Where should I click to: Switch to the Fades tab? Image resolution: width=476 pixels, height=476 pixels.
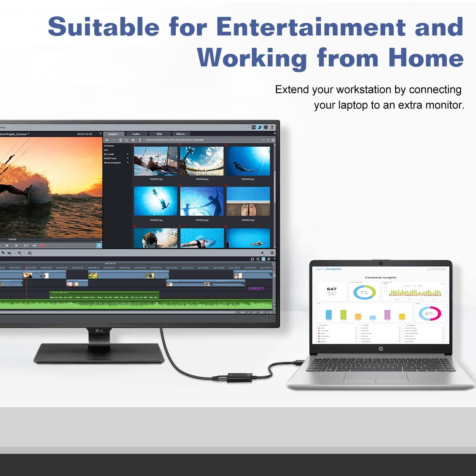click(136, 134)
